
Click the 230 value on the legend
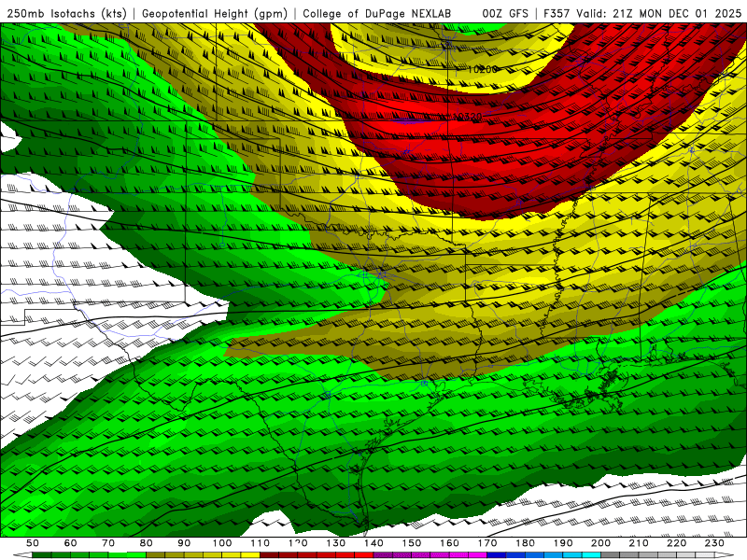[714, 543]
